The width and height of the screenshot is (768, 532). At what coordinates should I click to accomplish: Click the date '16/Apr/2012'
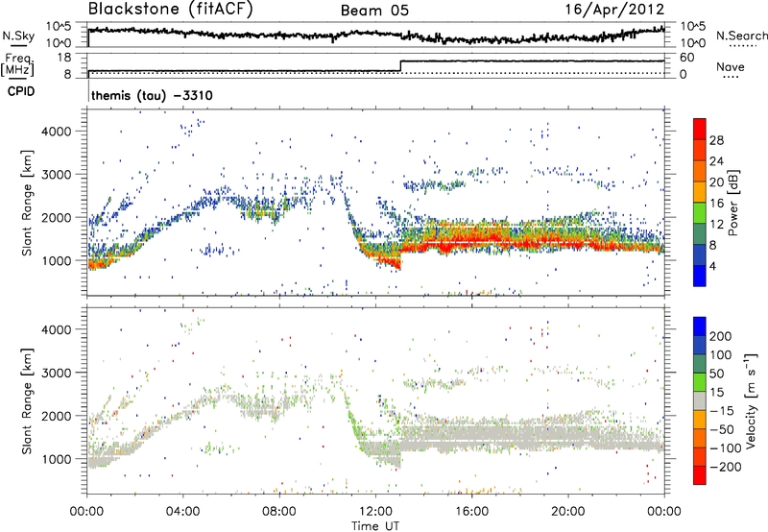point(614,10)
